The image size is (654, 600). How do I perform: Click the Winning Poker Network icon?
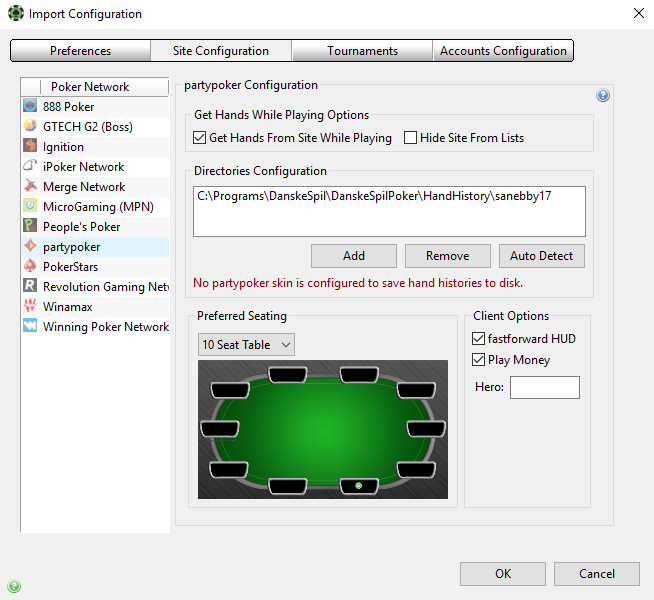(x=30, y=326)
